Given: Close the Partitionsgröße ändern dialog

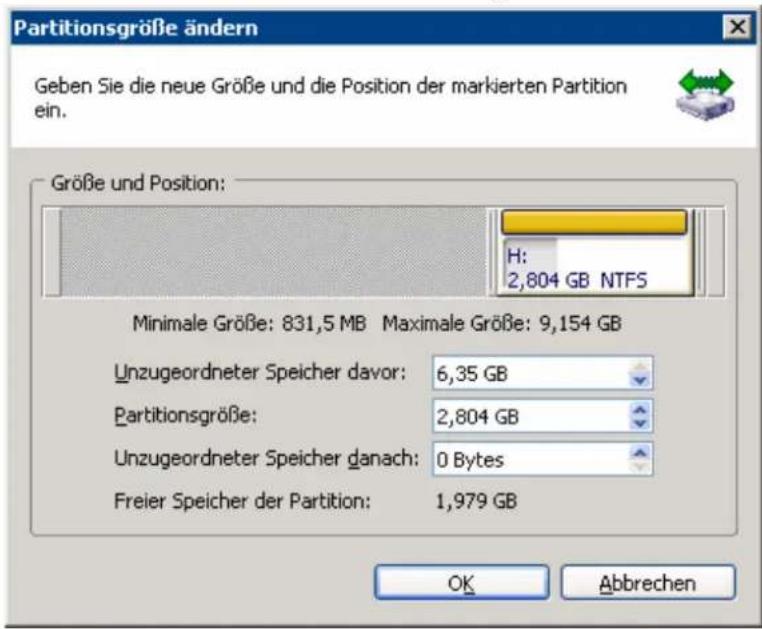Looking at the screenshot, I should [737, 27].
